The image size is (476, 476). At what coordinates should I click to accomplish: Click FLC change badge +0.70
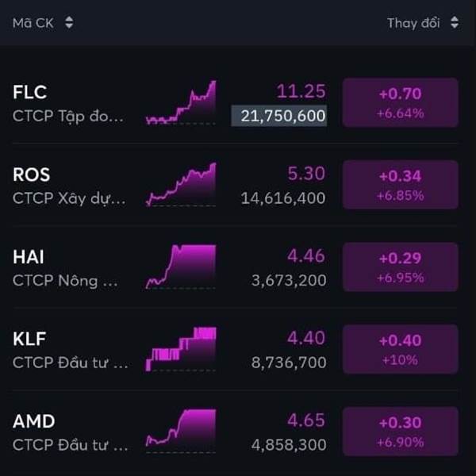point(400,102)
